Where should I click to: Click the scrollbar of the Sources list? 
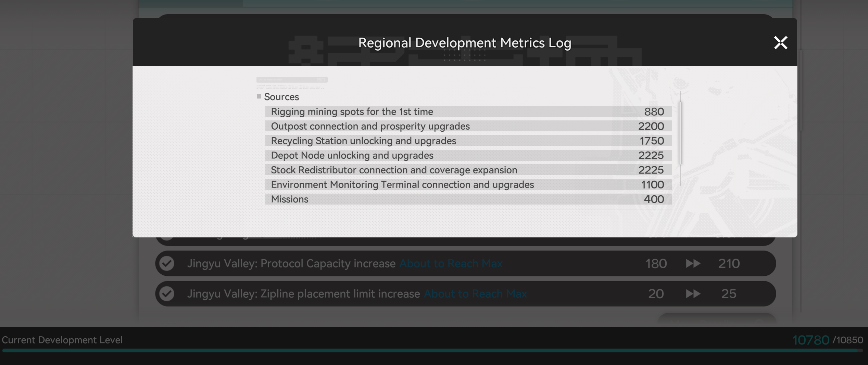tap(680, 133)
